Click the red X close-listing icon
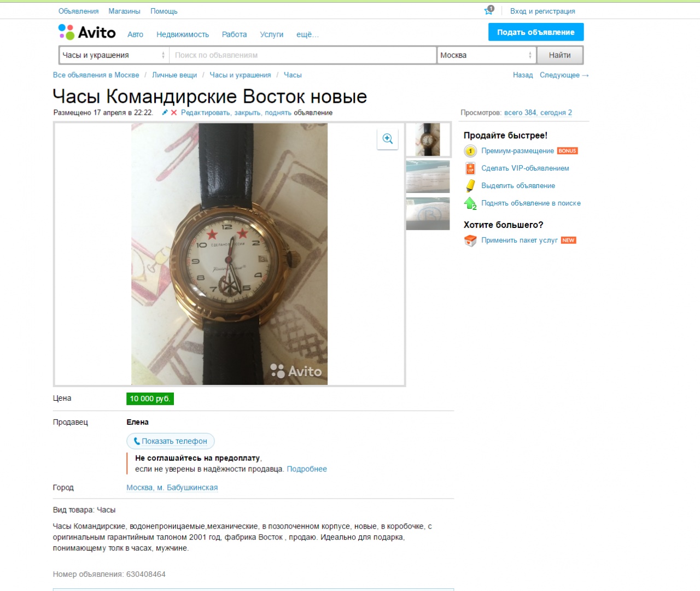Viewport: 700px width, 591px height. click(x=174, y=113)
